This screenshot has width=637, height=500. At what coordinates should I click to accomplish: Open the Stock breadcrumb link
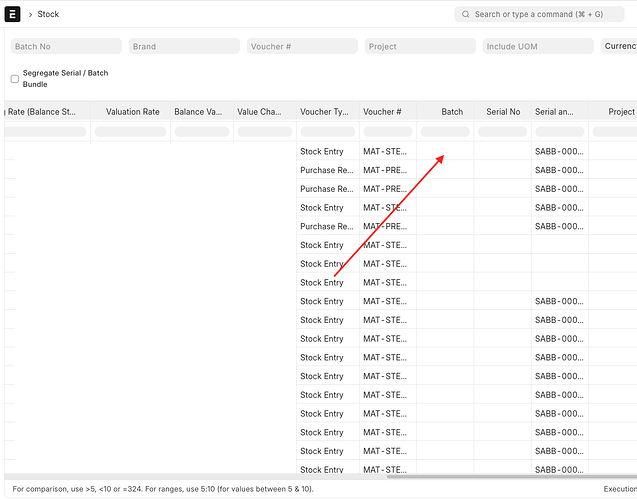(48, 15)
